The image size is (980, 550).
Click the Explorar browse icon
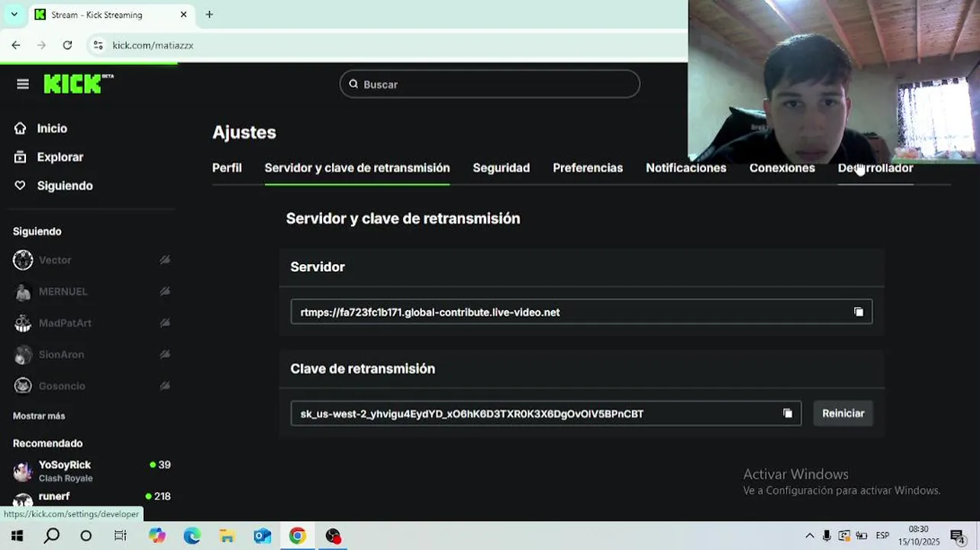pyautogui.click(x=21, y=157)
